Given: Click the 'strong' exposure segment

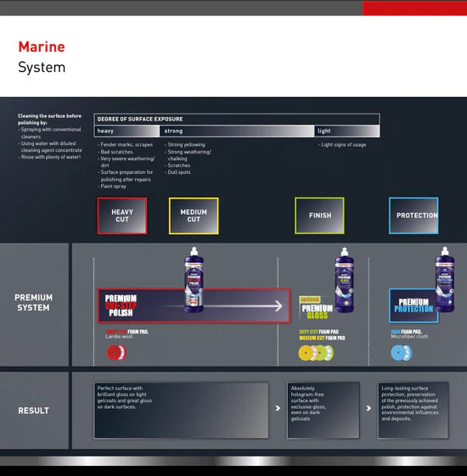Looking at the screenshot, I should [x=237, y=132].
